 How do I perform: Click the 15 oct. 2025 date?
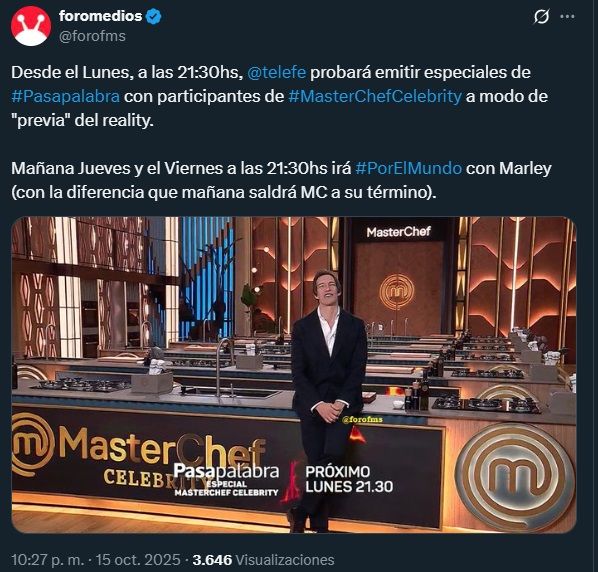pyautogui.click(x=138, y=560)
